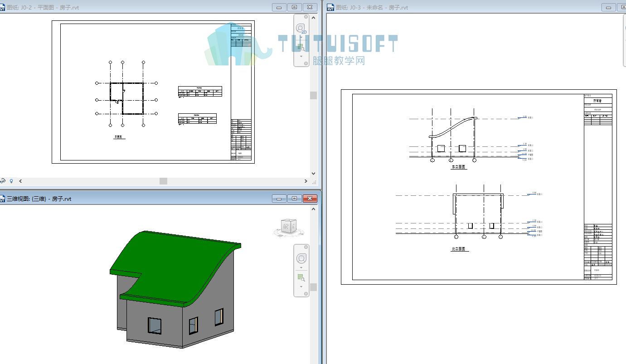Click vertical scrollbar thumb in the 3D view

tap(313, 287)
